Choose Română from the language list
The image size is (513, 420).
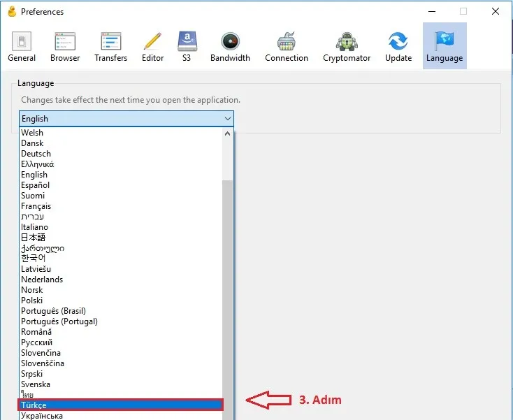(x=121, y=332)
